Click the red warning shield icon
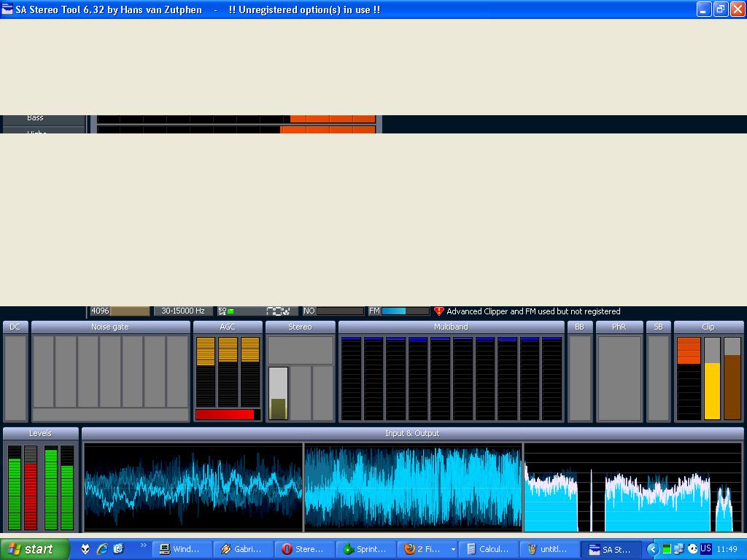 [x=438, y=311]
